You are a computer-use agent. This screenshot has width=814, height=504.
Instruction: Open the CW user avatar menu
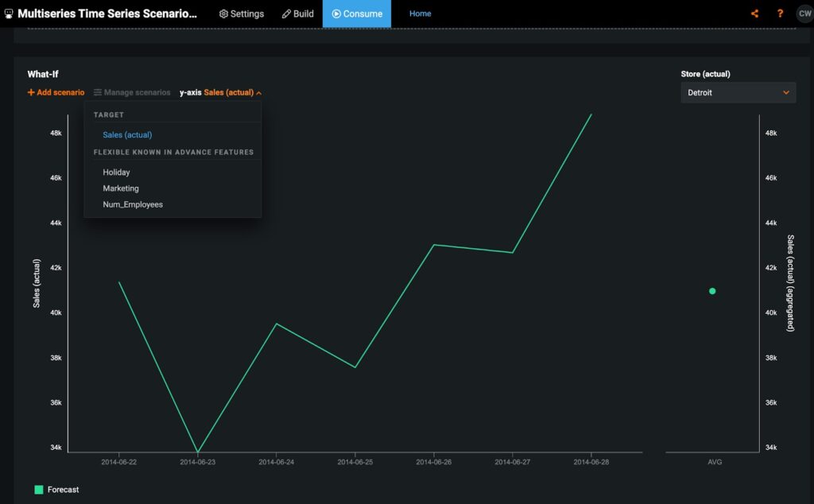click(804, 14)
